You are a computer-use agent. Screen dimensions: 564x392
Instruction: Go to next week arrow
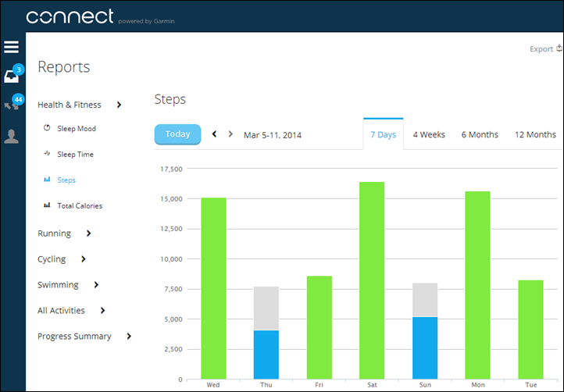230,134
